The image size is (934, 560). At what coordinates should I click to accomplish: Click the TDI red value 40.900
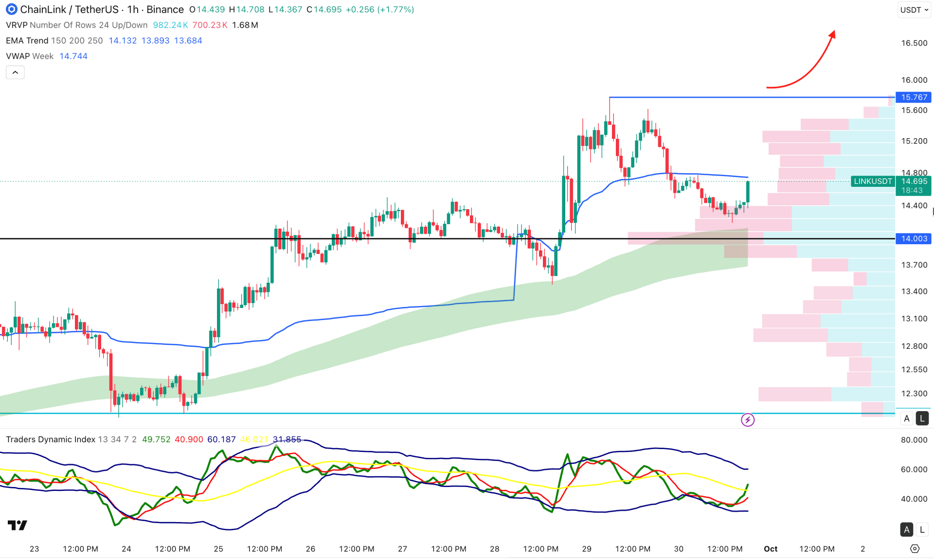tap(189, 439)
